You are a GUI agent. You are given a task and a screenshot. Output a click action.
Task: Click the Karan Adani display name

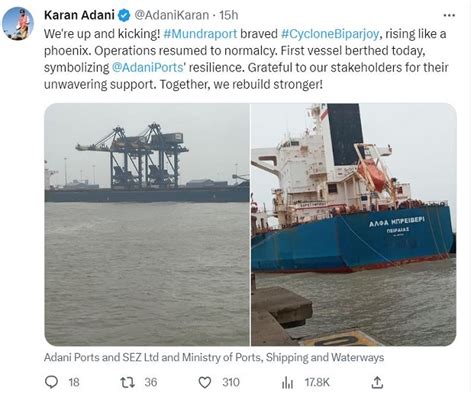[79, 15]
